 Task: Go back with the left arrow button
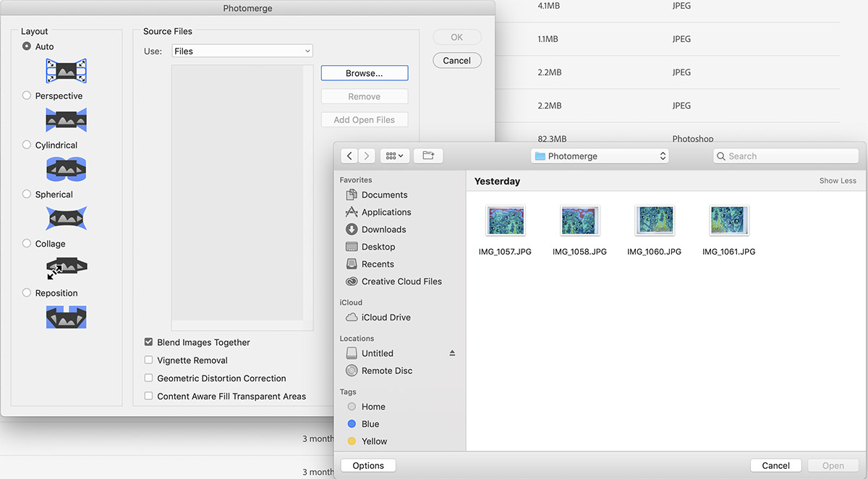pyautogui.click(x=350, y=156)
